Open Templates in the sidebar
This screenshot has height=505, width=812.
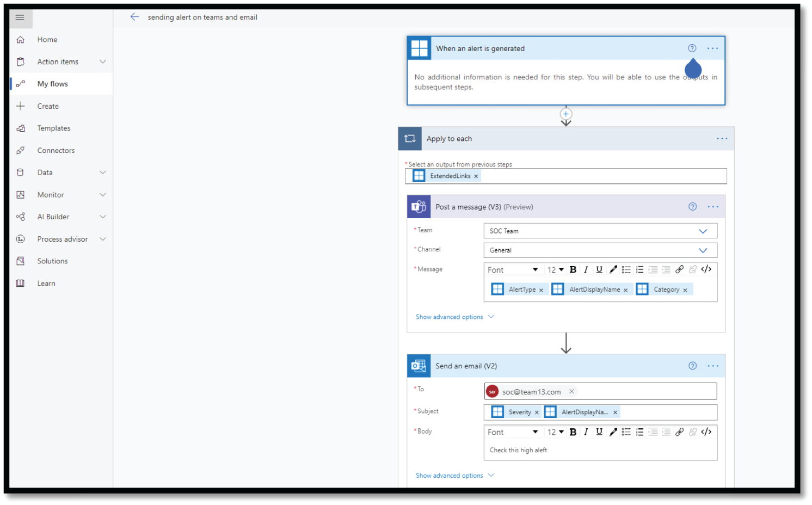click(54, 128)
